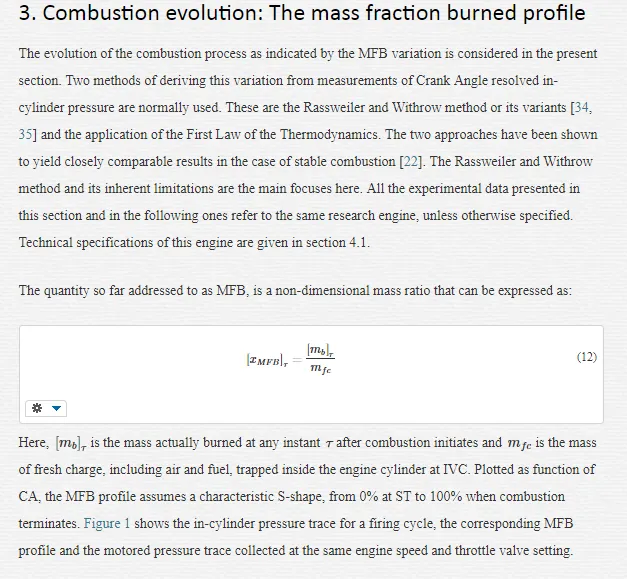Click the m_b numerator in equation 12
627x579 pixels.
pos(321,351)
